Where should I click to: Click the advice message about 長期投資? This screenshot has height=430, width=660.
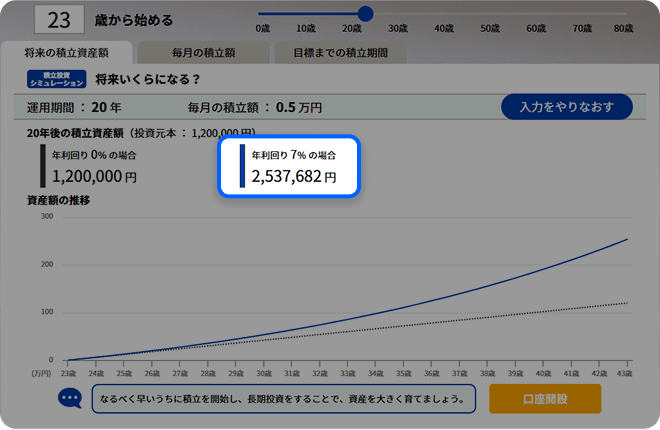click(284, 399)
